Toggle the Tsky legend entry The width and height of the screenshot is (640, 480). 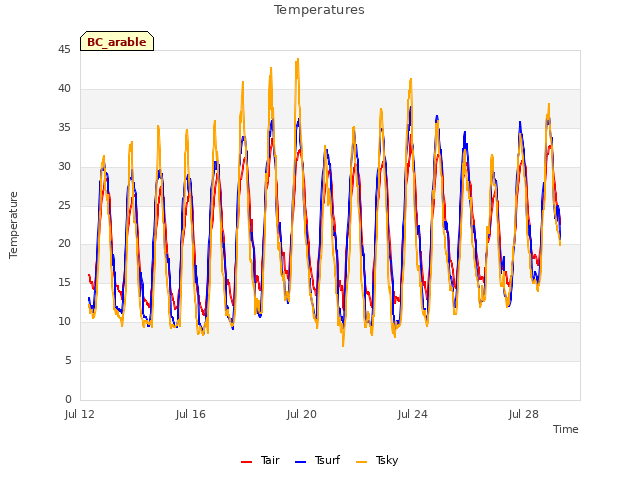pyautogui.click(x=377, y=460)
